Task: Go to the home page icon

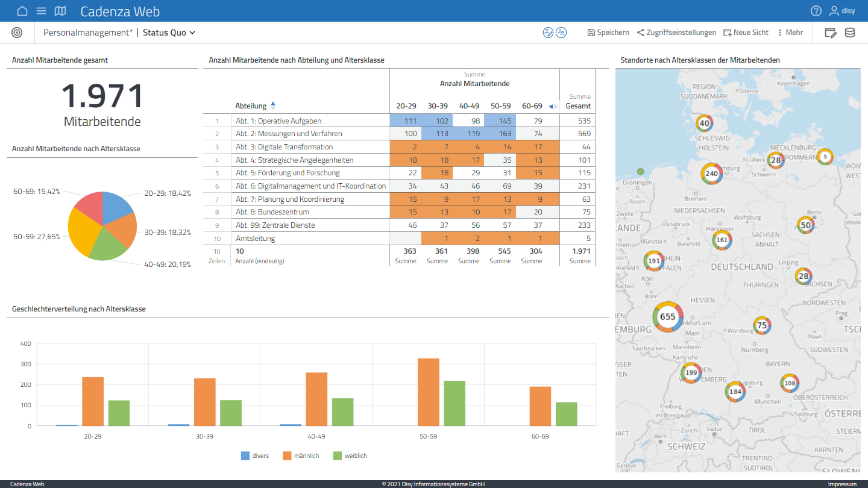Action: tap(22, 11)
